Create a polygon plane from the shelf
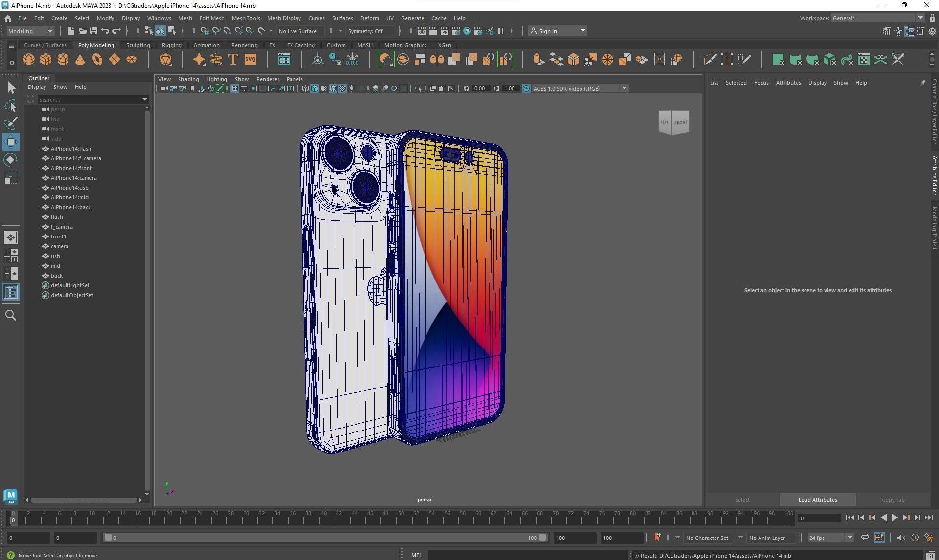The height and width of the screenshot is (560, 939). pos(114,60)
